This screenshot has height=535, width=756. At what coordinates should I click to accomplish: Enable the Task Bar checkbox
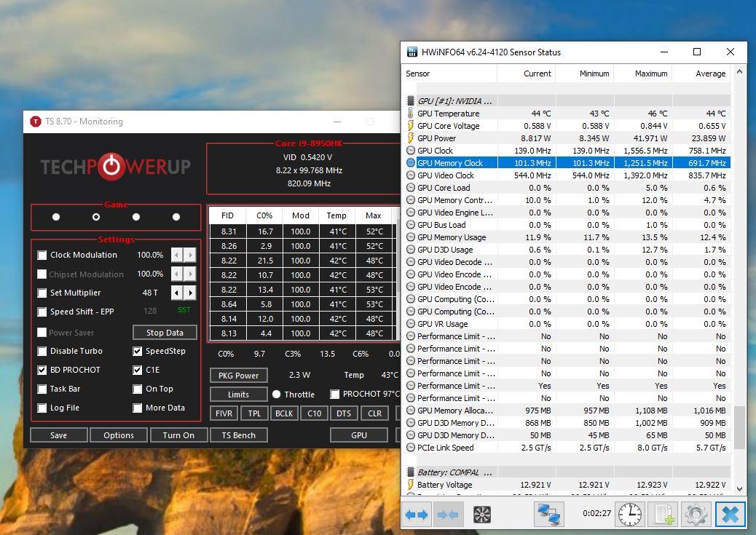[42, 389]
